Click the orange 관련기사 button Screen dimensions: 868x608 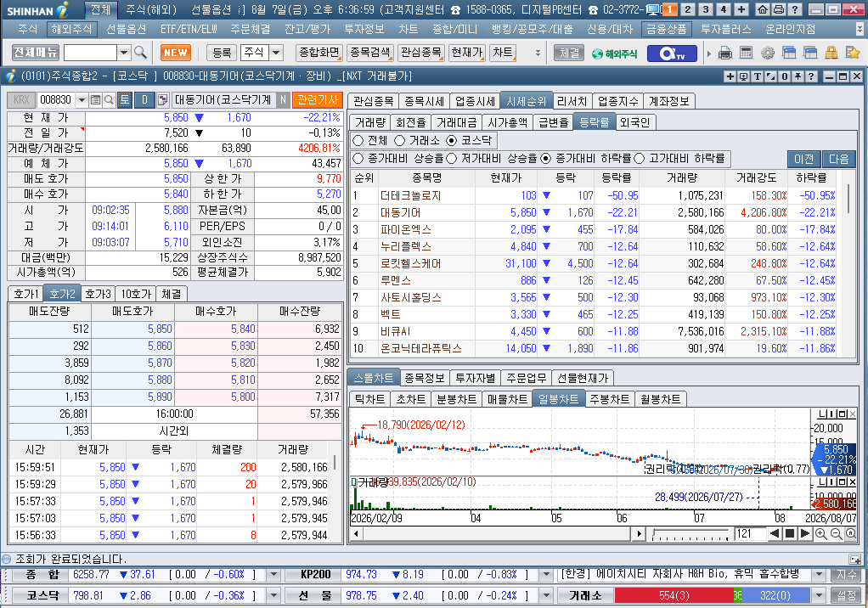click(x=318, y=100)
